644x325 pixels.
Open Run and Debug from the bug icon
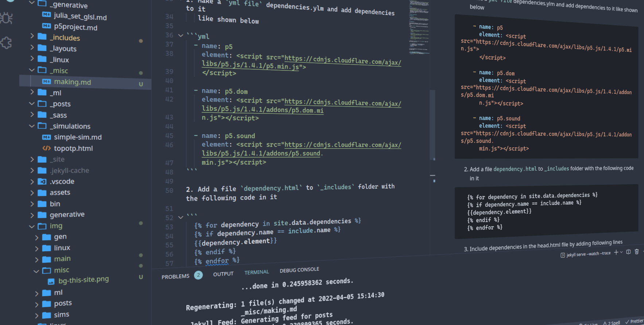tap(6, 18)
